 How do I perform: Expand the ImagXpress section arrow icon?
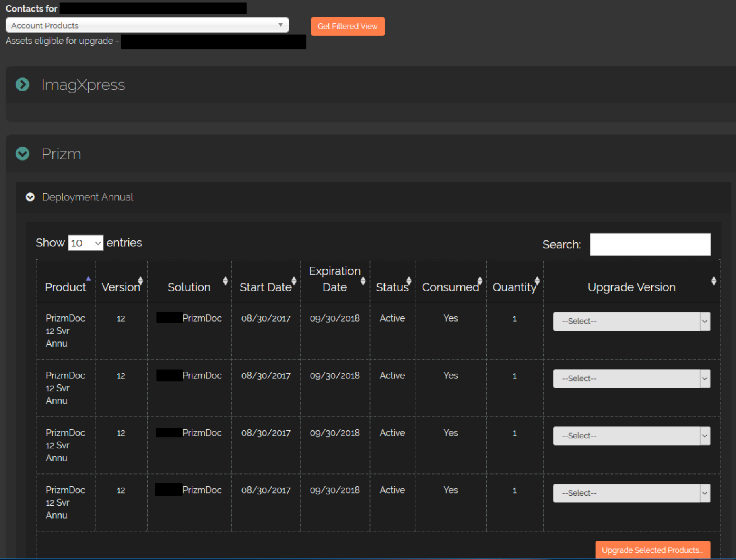click(x=23, y=85)
